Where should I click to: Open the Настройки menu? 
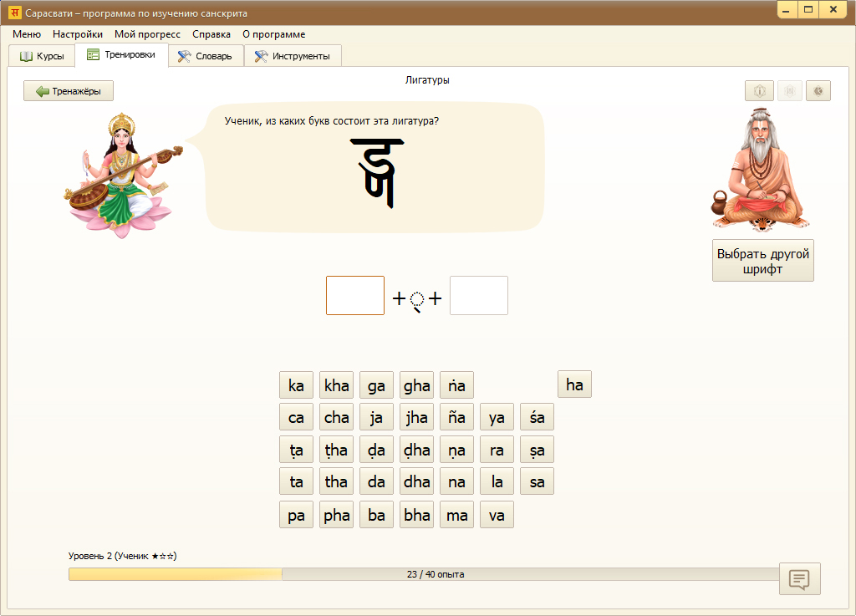coord(78,34)
